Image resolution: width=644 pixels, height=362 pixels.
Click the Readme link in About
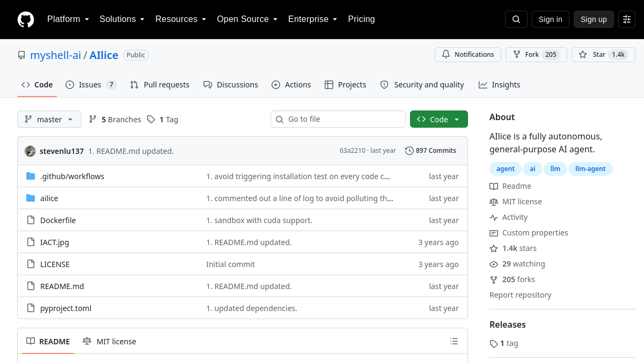tap(510, 186)
